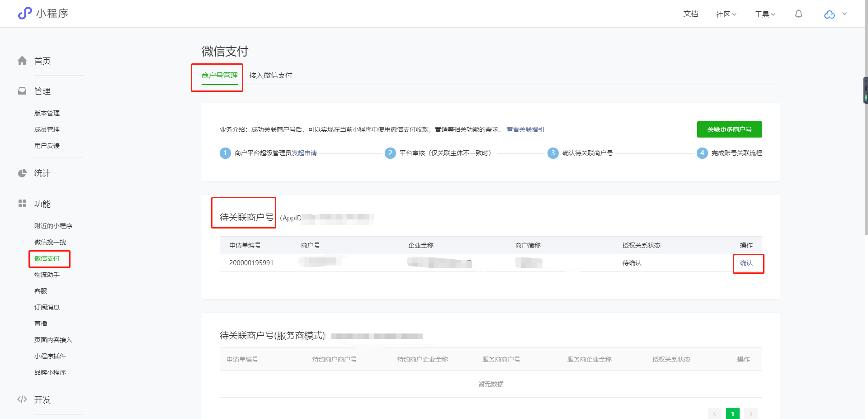Open the account dropdown chevron
Image resolution: width=868 pixels, height=419 pixels.
click(844, 14)
